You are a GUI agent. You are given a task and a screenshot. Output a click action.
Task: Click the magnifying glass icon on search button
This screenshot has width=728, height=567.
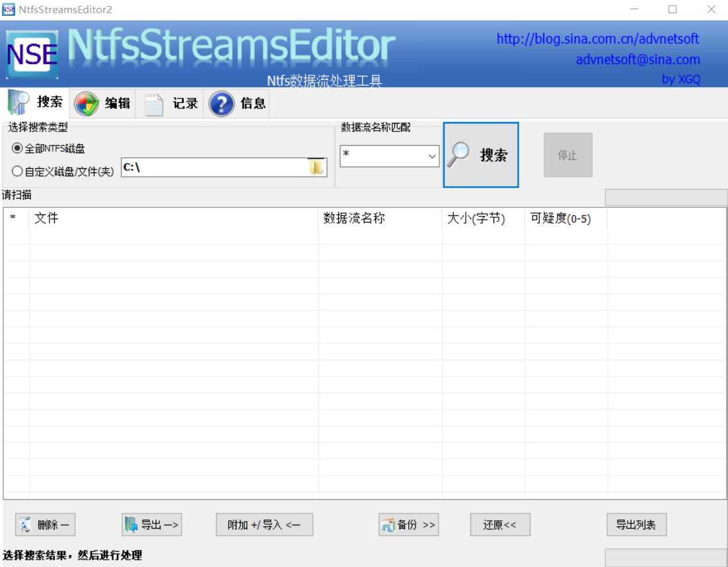[x=458, y=154]
